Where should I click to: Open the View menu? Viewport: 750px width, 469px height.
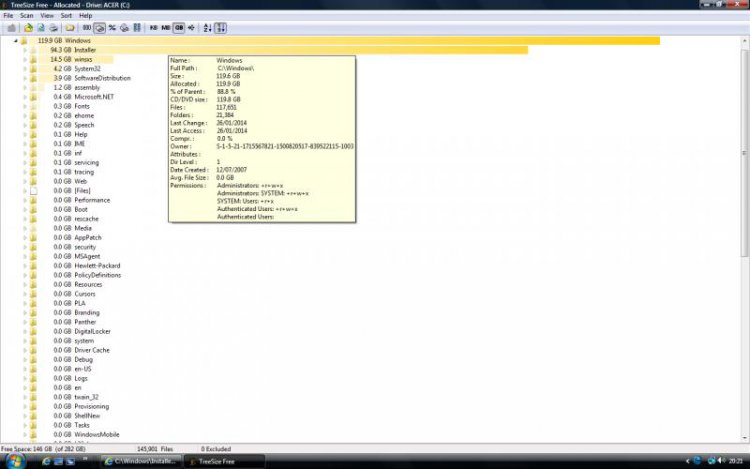[47, 15]
